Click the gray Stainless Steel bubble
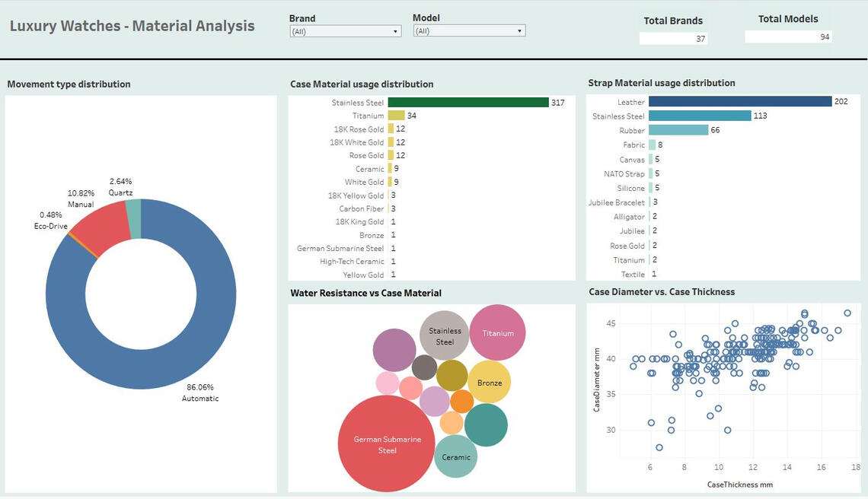The width and height of the screenshot is (868, 499). 445,335
